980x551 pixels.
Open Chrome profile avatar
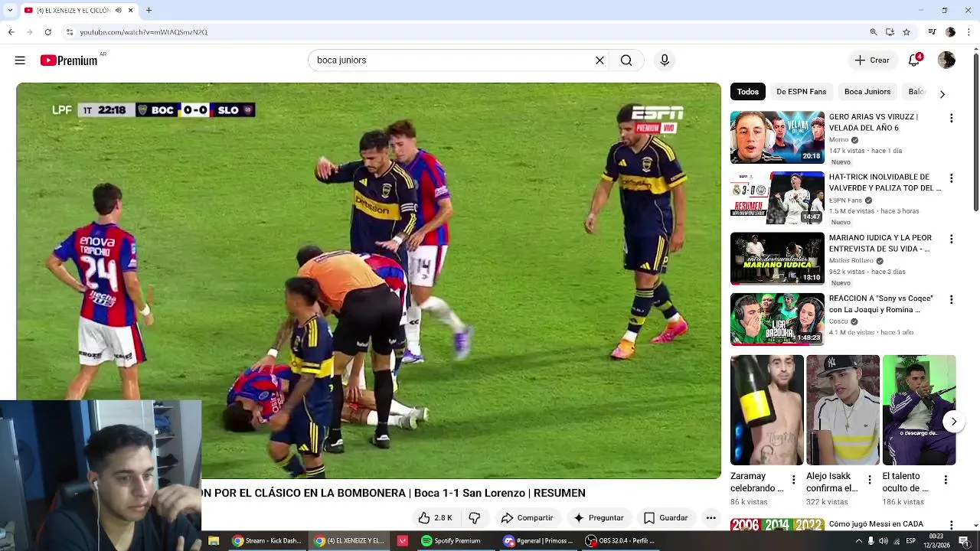tap(950, 32)
